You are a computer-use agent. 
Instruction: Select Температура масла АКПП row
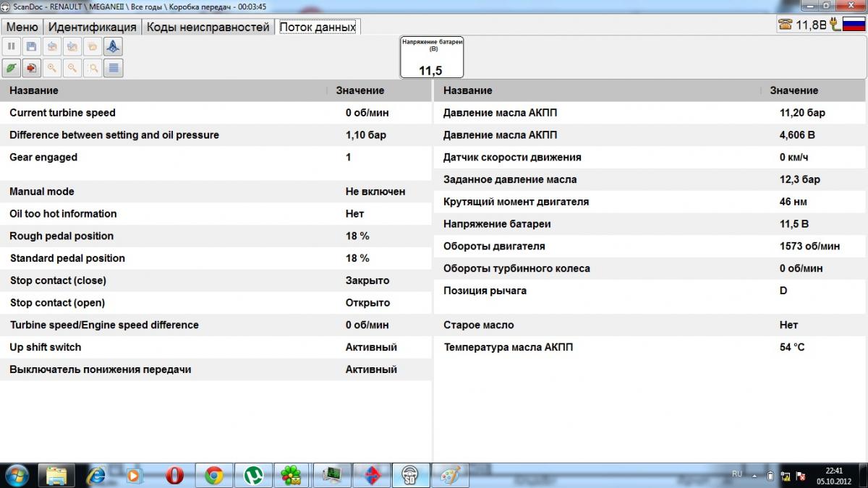(x=650, y=348)
